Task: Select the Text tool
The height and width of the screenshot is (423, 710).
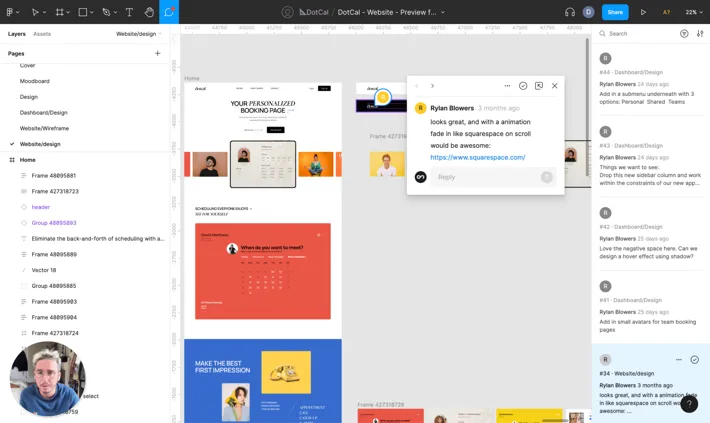Action: coord(129,12)
